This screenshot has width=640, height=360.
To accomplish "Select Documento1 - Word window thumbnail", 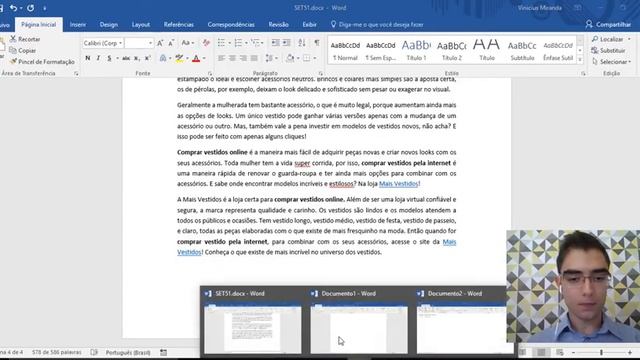I will coord(359,321).
